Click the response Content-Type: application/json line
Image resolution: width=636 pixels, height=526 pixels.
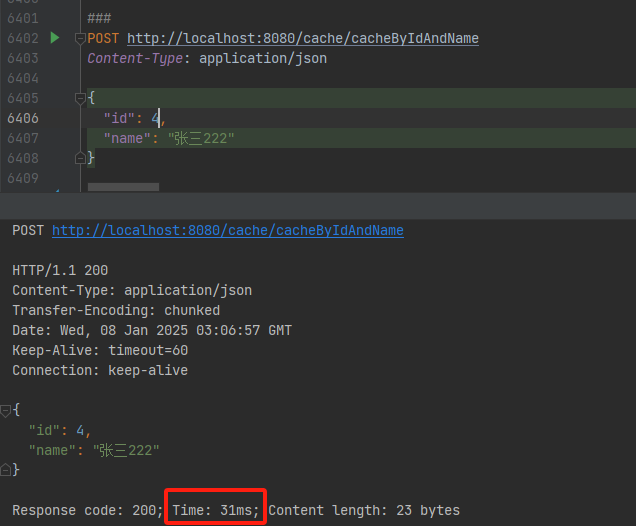(x=132, y=290)
